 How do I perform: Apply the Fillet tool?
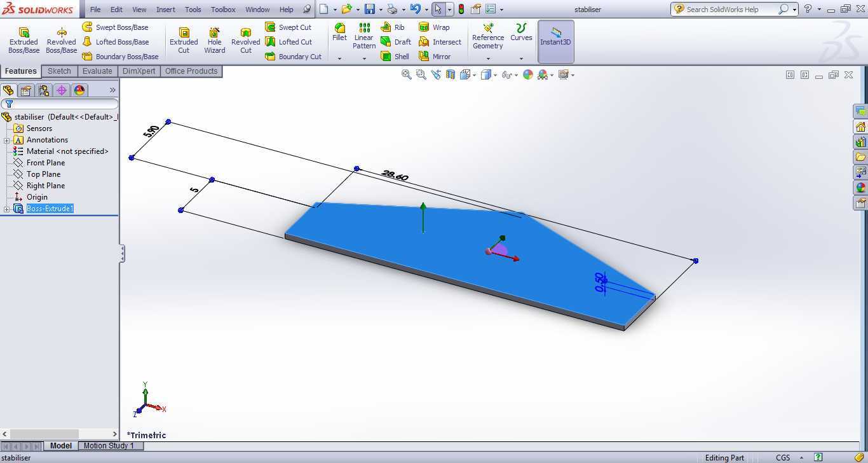[339, 32]
